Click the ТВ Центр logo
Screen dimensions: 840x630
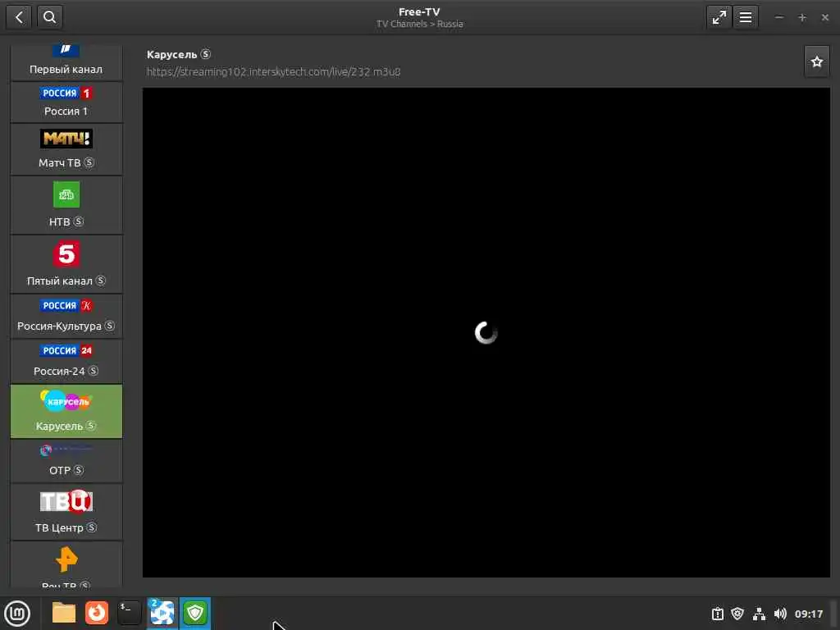[66, 501]
